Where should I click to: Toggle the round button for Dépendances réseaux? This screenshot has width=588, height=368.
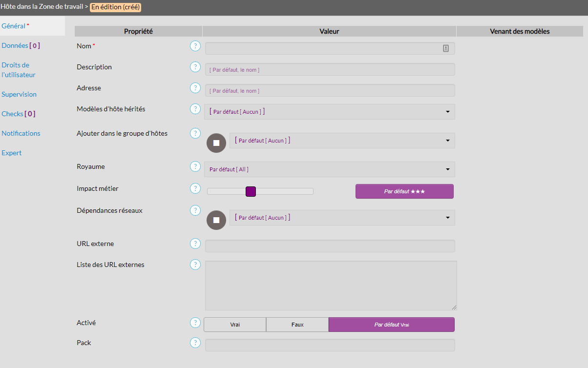216,220
